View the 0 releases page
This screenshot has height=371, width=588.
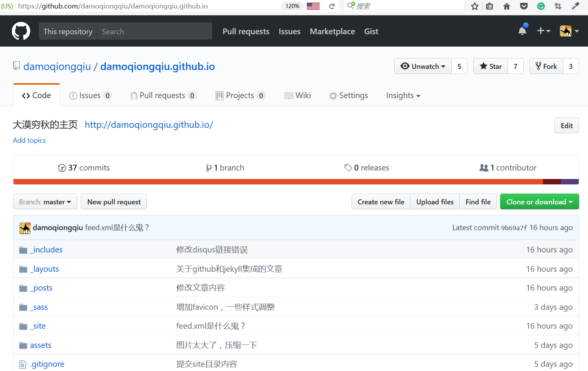[367, 168]
